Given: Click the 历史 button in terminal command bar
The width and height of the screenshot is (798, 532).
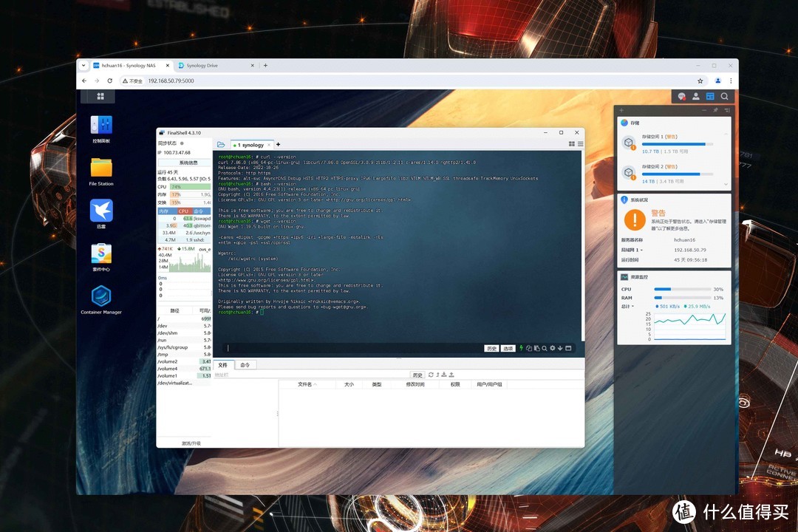Looking at the screenshot, I should tap(491, 348).
